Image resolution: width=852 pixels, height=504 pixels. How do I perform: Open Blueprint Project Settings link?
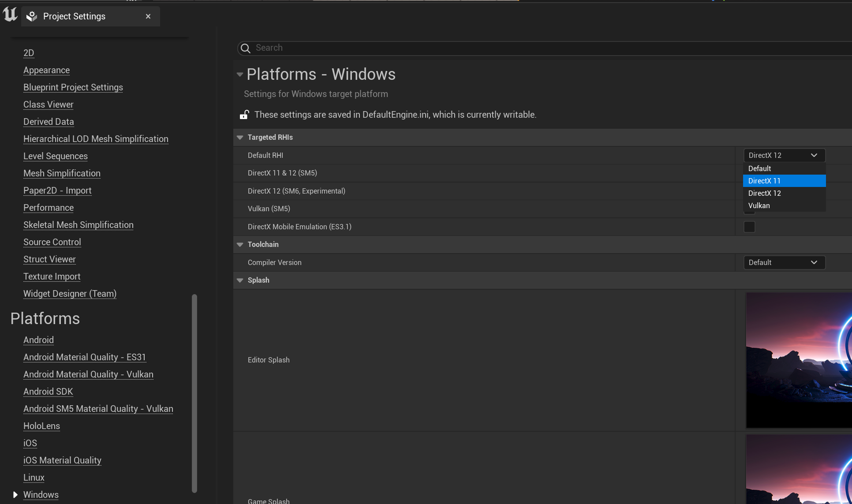(73, 87)
